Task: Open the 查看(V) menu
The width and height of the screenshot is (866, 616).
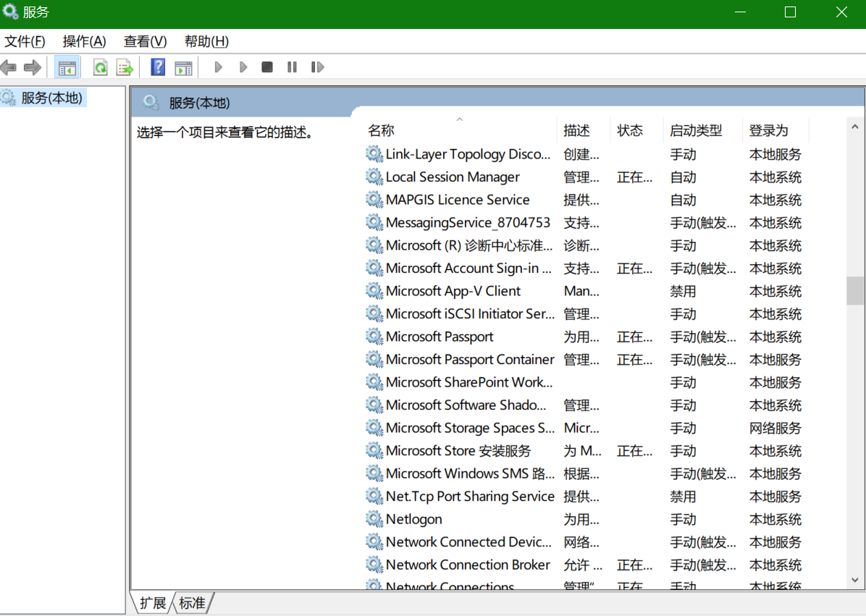Action: pyautogui.click(x=145, y=41)
